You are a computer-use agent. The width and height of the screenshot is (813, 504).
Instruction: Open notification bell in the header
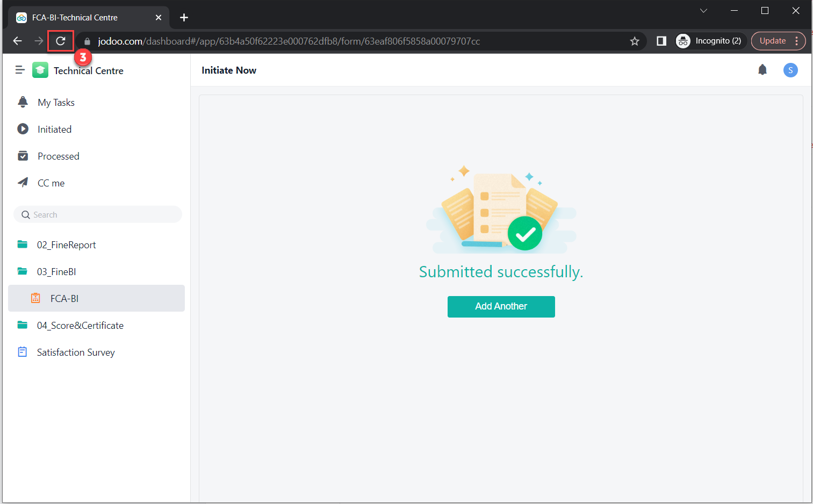point(762,69)
